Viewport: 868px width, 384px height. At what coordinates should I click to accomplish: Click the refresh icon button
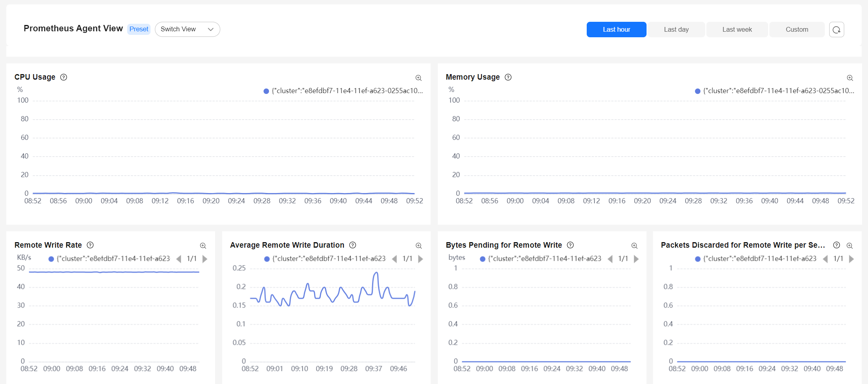pos(836,29)
